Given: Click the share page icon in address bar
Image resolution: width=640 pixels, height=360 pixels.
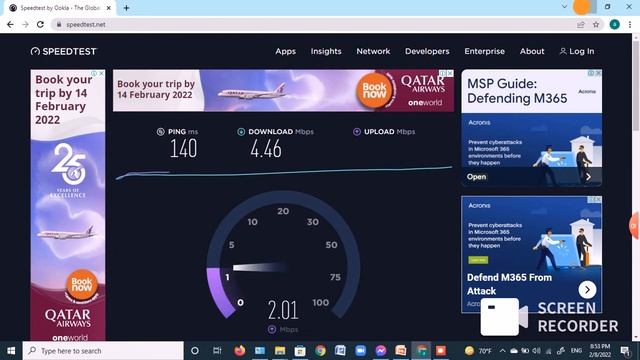Looking at the screenshot, I should (580, 24).
